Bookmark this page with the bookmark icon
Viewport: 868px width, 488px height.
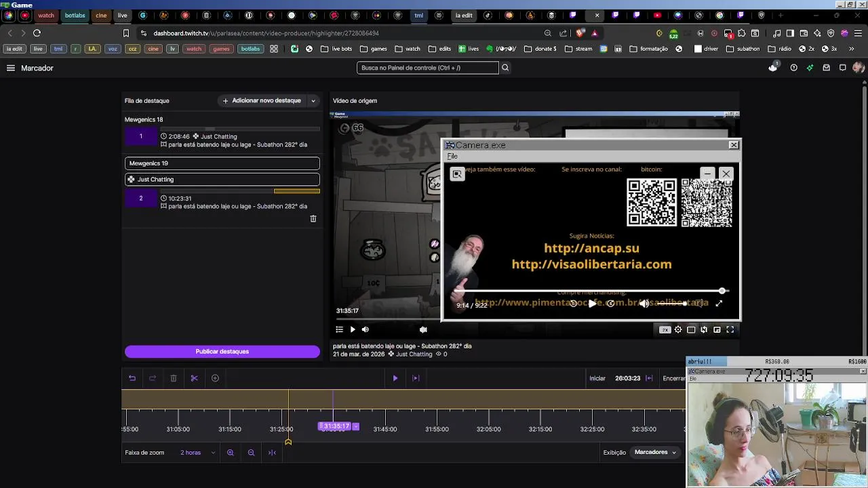(x=125, y=33)
